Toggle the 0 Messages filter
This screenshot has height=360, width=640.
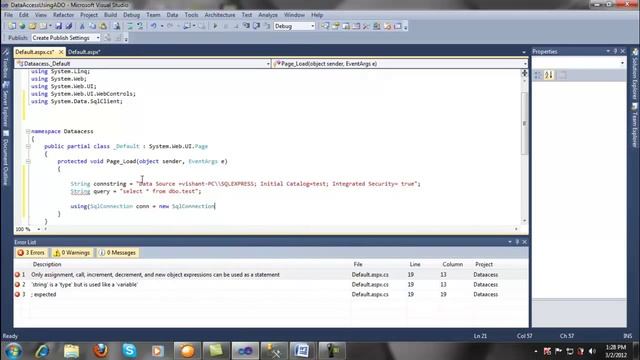click(118, 253)
